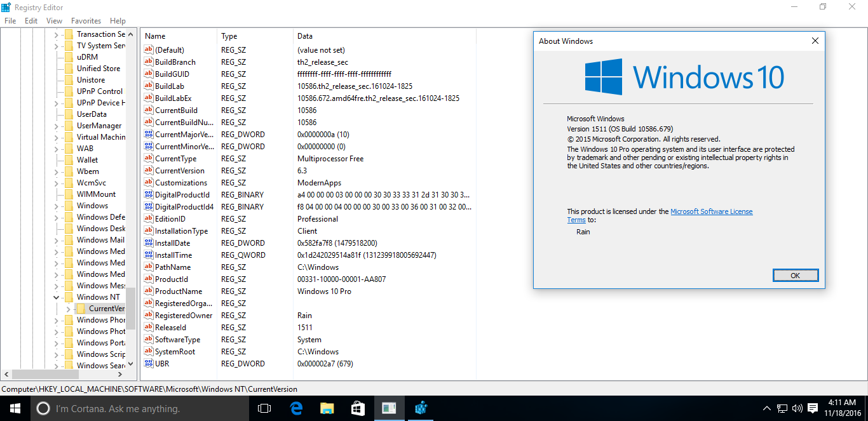Screen dimensions: 868x421
Task: Select the UserData key
Action: click(92, 114)
